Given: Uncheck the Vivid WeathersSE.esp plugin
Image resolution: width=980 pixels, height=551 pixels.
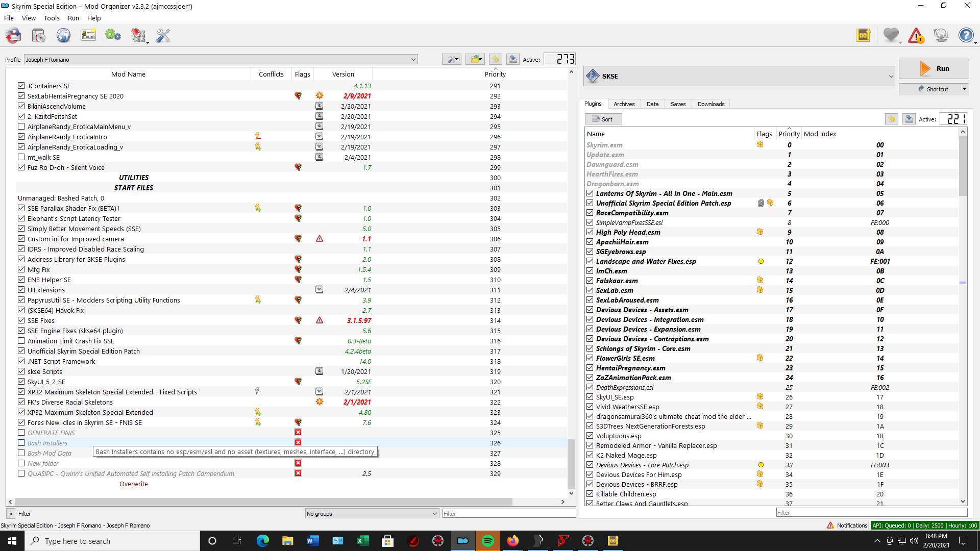Looking at the screenshot, I should [590, 407].
